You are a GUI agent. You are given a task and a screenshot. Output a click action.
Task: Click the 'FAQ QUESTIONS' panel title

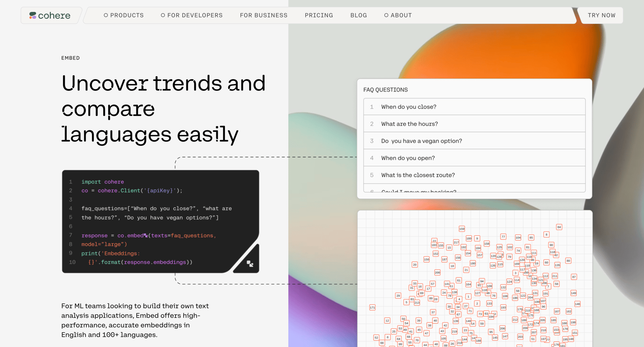[x=385, y=90]
